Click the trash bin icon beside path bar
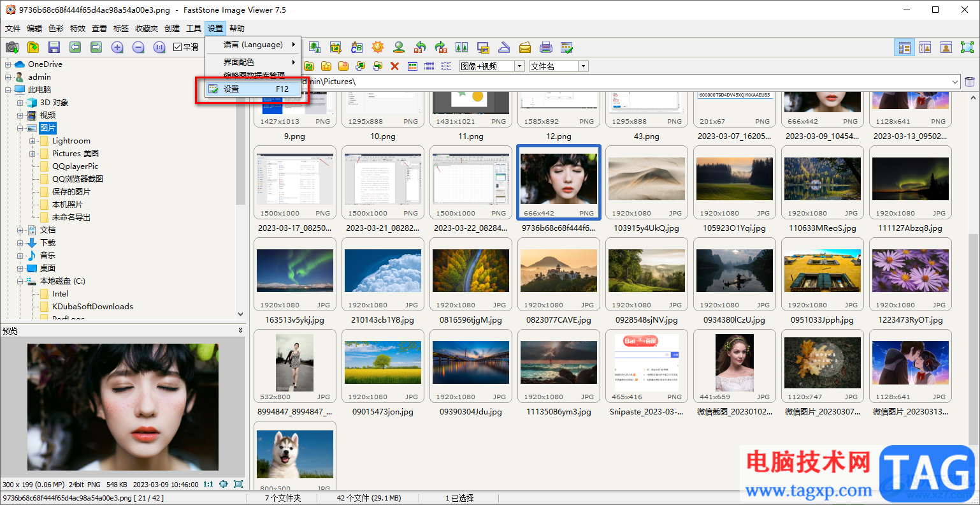The height and width of the screenshot is (505, 980). tap(970, 82)
